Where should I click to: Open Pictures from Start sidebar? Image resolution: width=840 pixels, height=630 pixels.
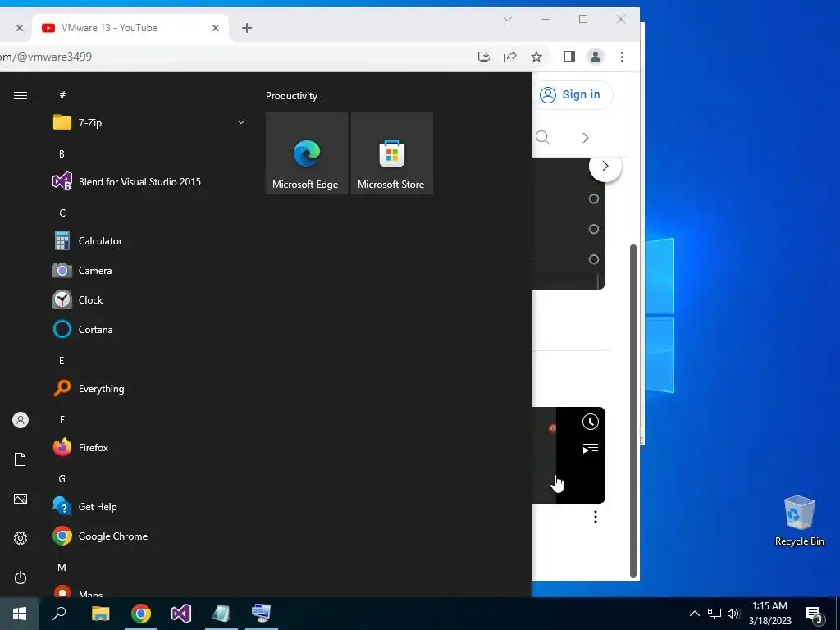(x=21, y=499)
